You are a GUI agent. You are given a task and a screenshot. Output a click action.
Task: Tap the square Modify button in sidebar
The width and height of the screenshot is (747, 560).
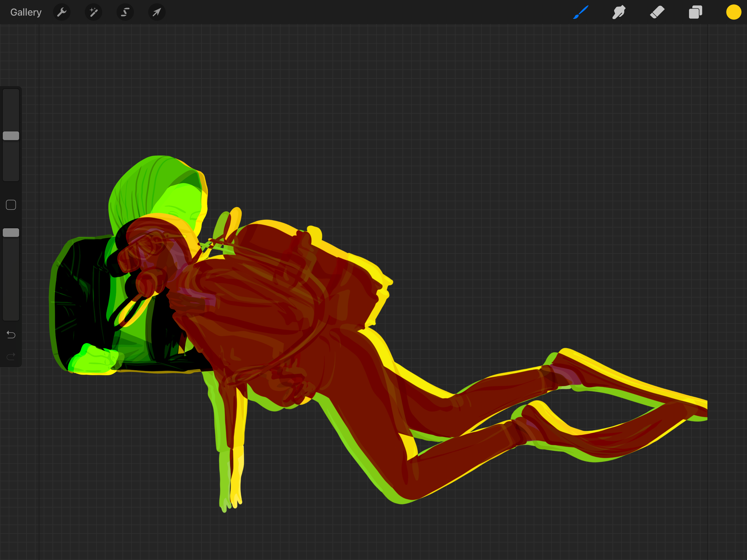pos(11,205)
